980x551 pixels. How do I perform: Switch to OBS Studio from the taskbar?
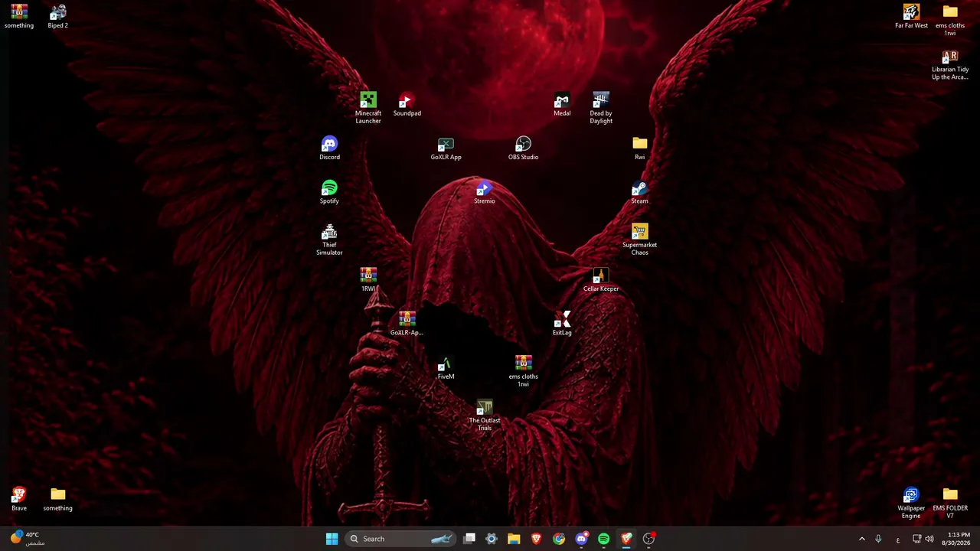(x=648, y=539)
